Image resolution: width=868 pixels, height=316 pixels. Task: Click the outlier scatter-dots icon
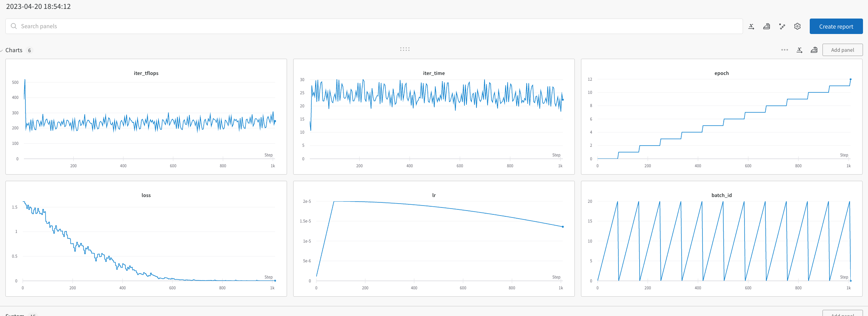[782, 26]
